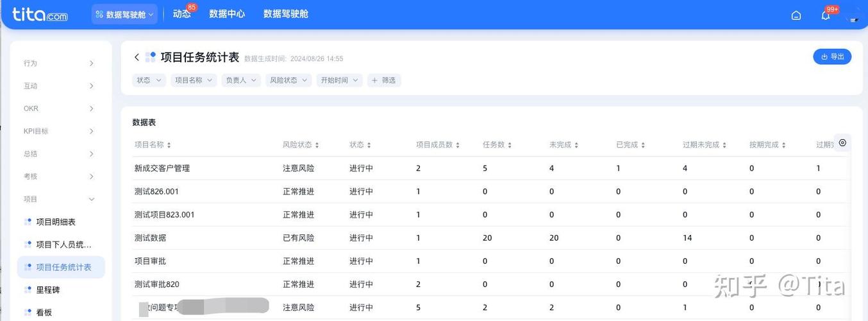
Task: Click the tita.com logo
Action: coord(40,15)
